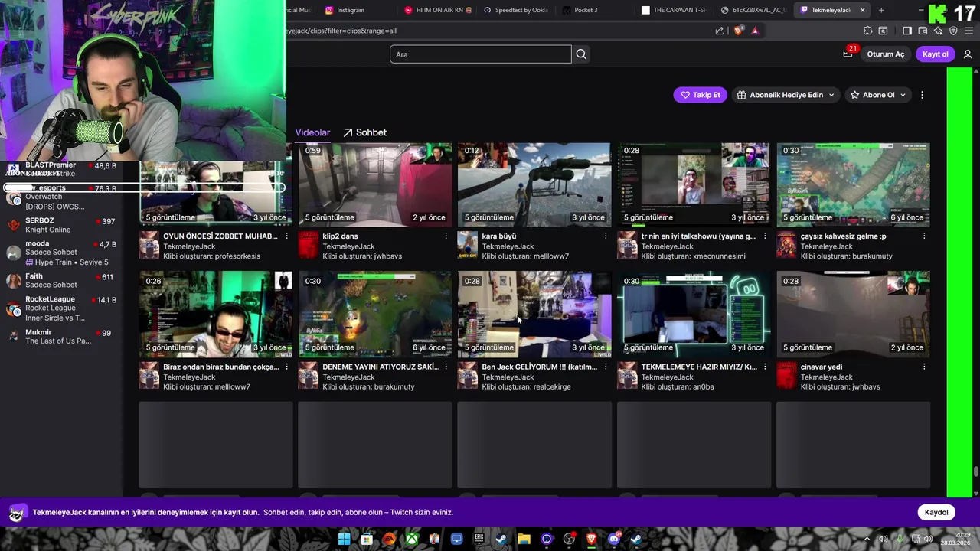Open mooda channel in sidebar
Screen dimensions: 980x551
point(61,253)
